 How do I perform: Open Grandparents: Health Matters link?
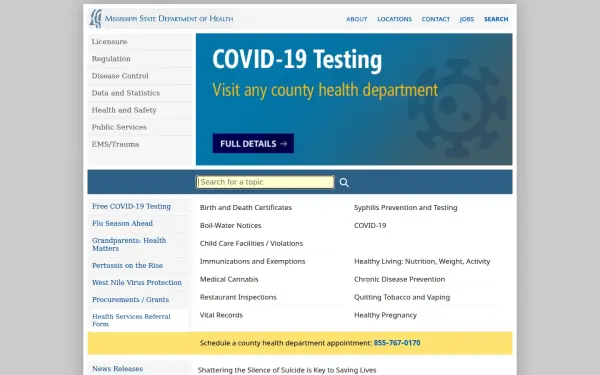(129, 244)
